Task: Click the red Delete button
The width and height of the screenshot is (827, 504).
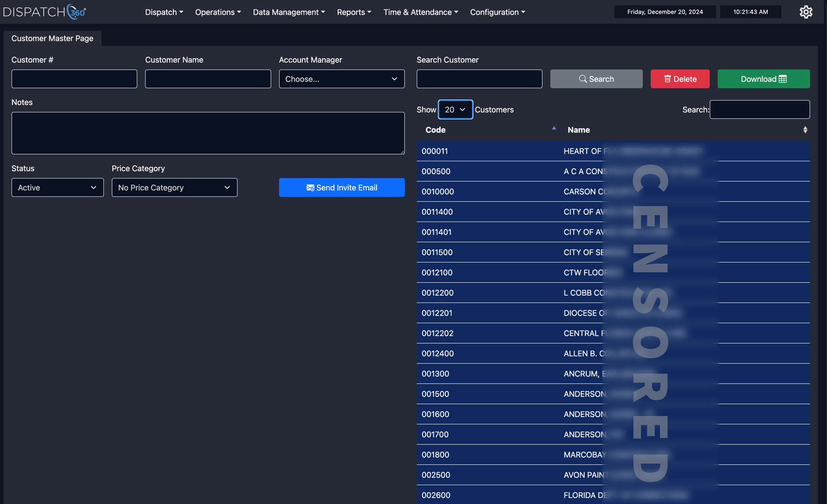Action: tap(680, 79)
